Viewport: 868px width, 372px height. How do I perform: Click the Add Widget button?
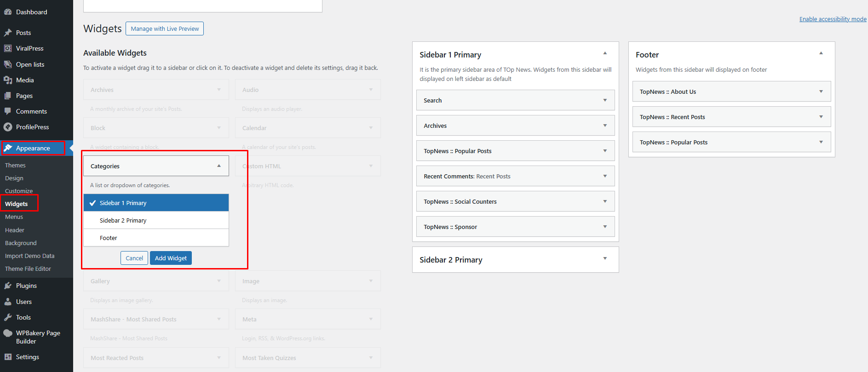coord(171,258)
